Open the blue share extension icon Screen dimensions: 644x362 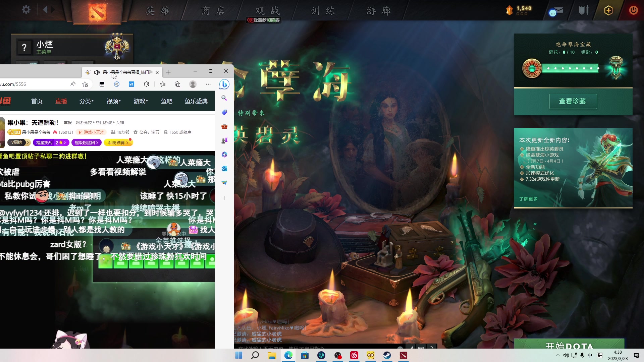point(117,84)
